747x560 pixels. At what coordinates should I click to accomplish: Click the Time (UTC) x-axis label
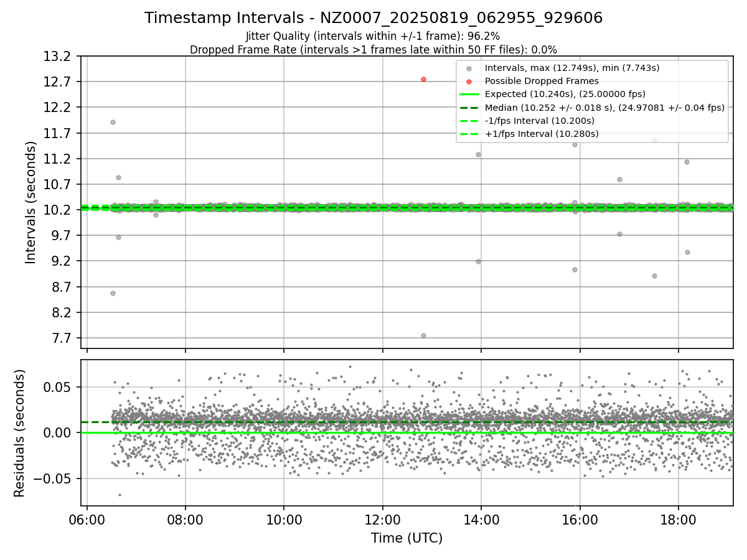(406, 538)
